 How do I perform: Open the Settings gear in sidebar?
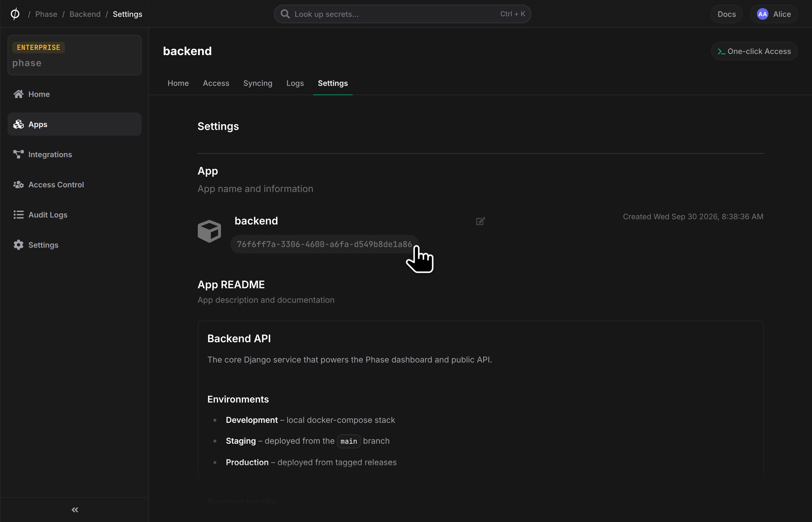click(18, 245)
